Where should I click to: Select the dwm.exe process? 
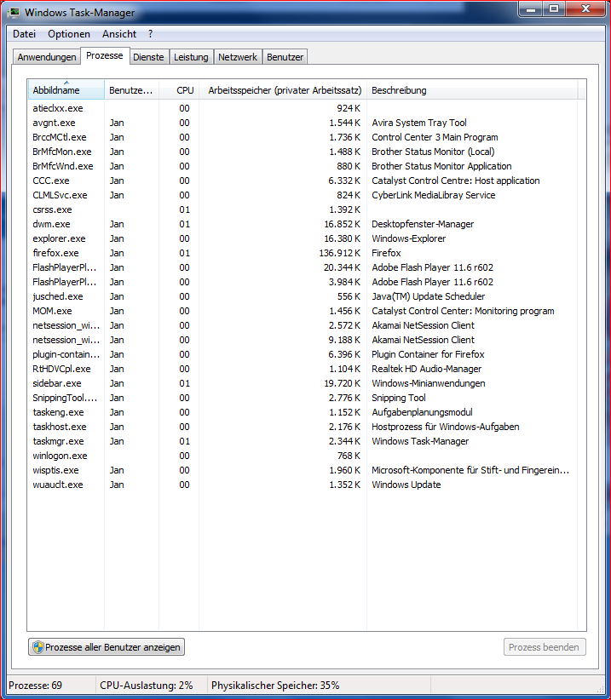tap(302, 224)
